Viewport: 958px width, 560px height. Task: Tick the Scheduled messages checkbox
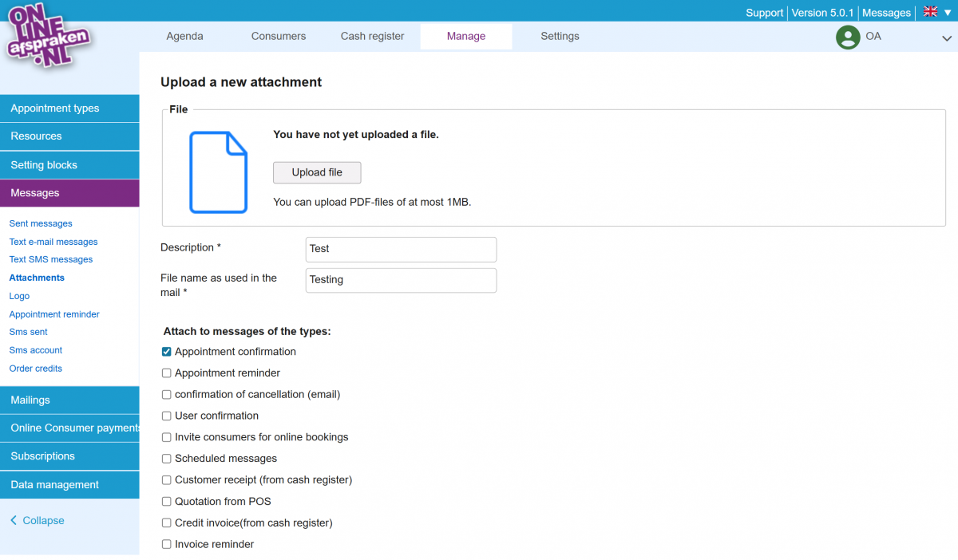167,459
